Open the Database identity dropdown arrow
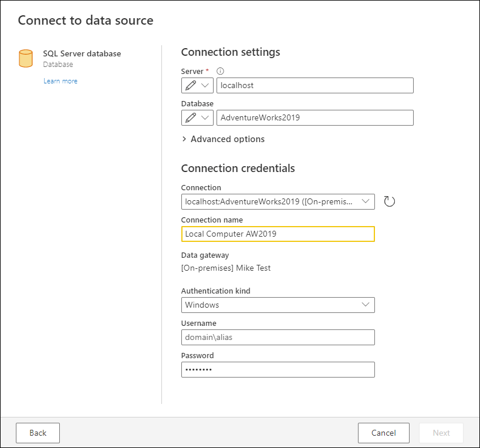The width and height of the screenshot is (480, 448). tap(205, 117)
